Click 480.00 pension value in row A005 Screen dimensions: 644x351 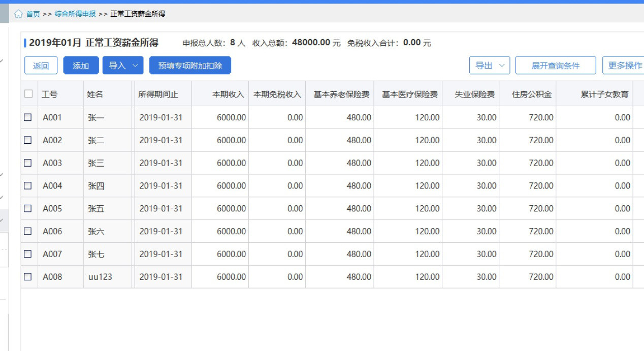click(x=359, y=208)
